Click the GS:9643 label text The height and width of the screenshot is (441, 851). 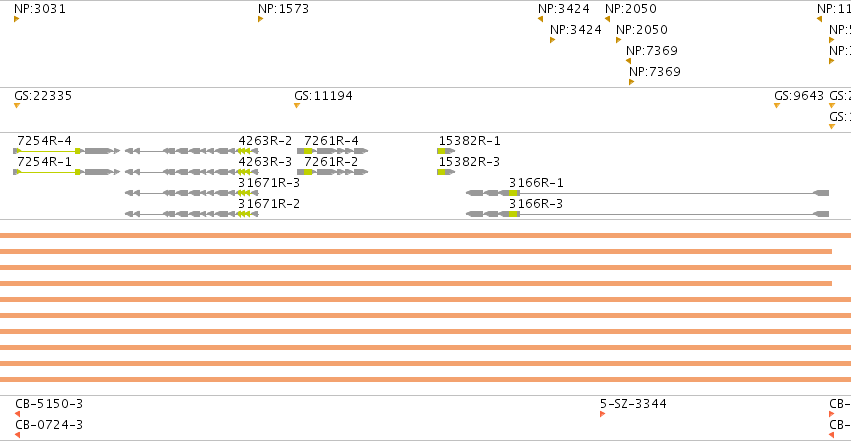point(799,95)
